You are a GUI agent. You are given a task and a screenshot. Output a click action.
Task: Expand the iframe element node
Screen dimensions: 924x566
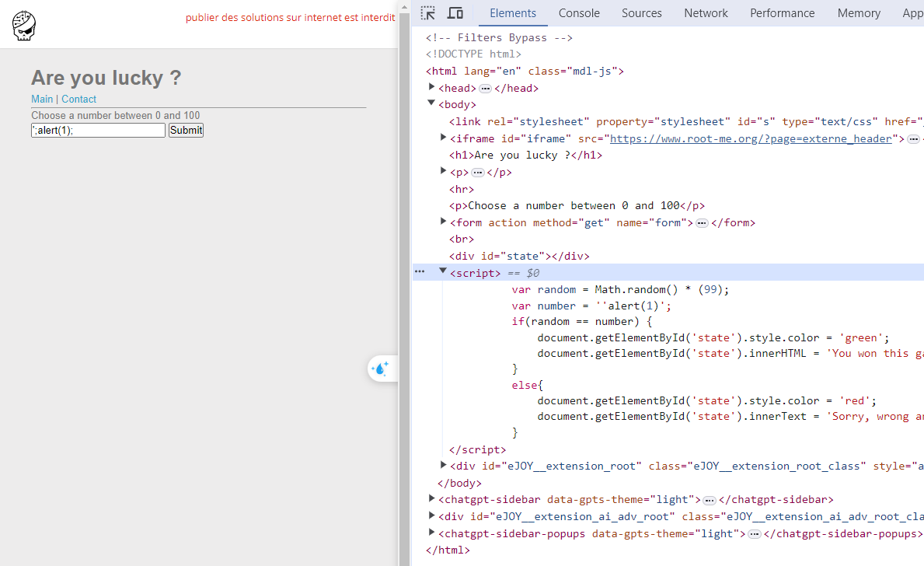(x=443, y=138)
